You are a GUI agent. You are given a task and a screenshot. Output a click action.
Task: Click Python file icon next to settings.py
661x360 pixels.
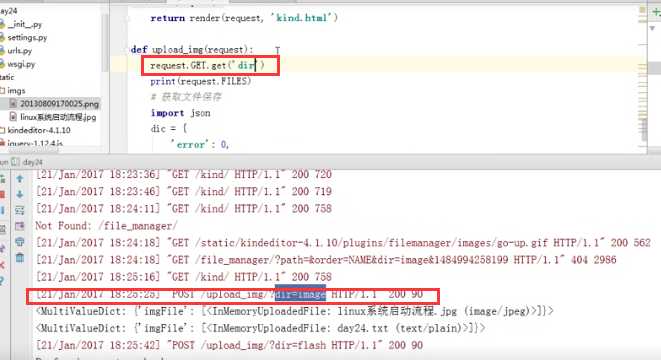point(2,38)
